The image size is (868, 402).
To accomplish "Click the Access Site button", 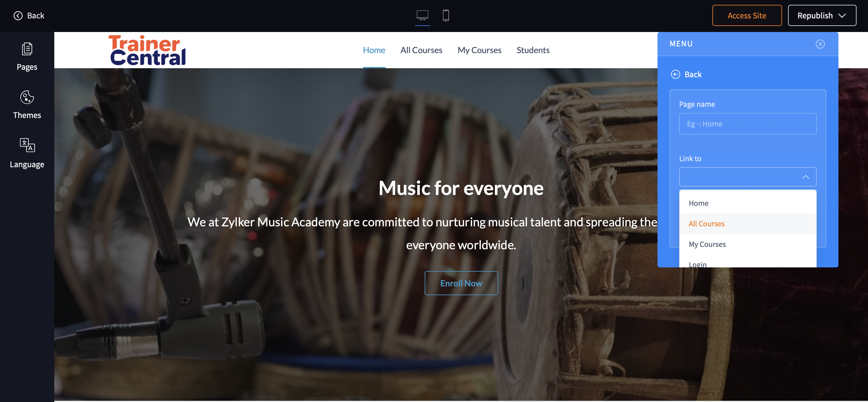I will point(746,16).
